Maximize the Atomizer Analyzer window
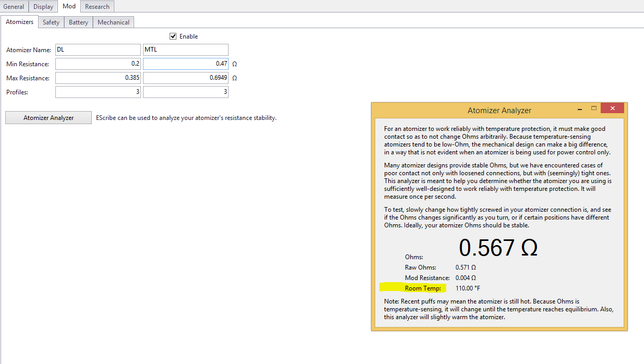644x364 pixels. pyautogui.click(x=593, y=108)
